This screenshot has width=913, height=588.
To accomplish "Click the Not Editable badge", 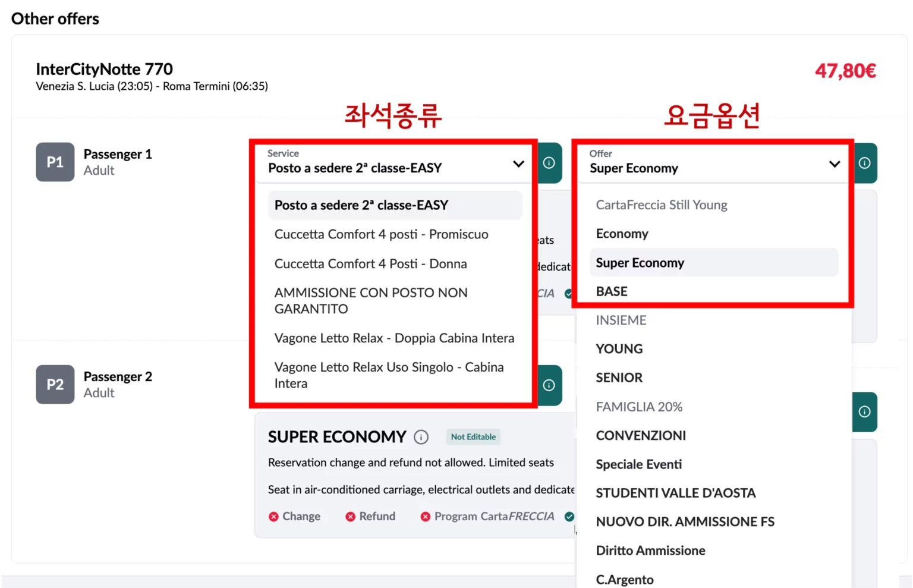I will [x=473, y=437].
